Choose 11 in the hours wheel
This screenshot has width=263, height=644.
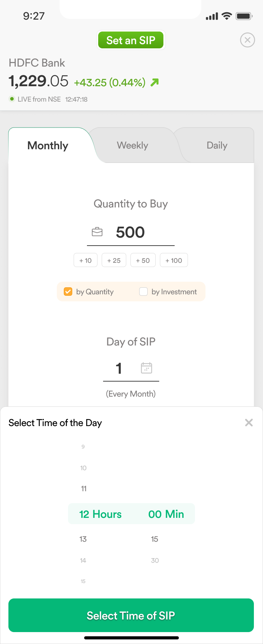pyautogui.click(x=84, y=488)
